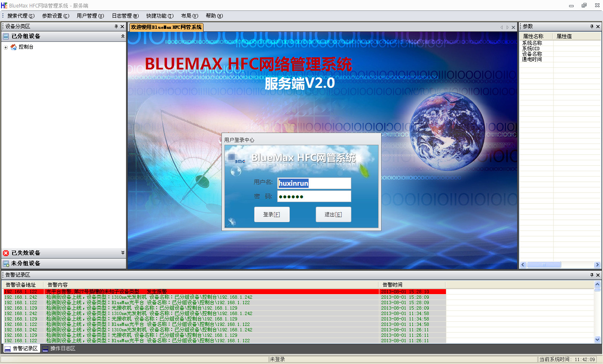The width and height of the screenshot is (603, 364).
Task: Click the 退出[E] exit button
Action: point(333,214)
